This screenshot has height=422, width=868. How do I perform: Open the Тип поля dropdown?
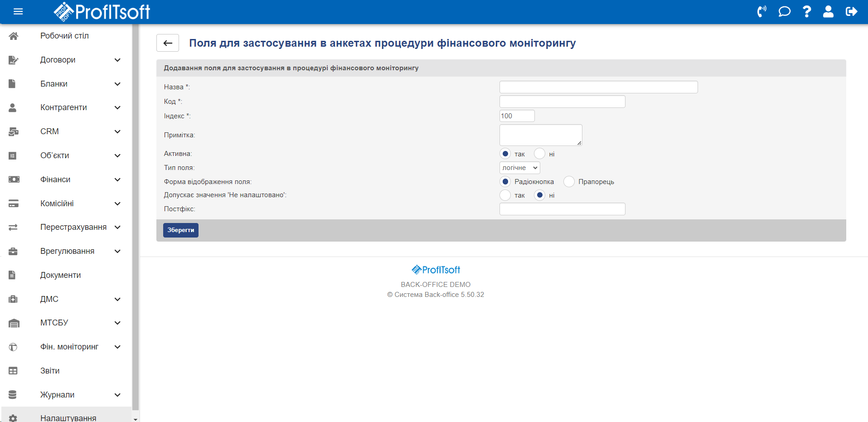coord(519,168)
